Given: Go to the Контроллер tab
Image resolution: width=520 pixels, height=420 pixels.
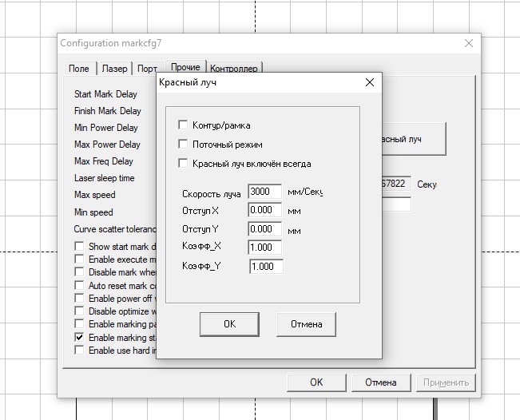Looking at the screenshot, I should click(x=235, y=69).
